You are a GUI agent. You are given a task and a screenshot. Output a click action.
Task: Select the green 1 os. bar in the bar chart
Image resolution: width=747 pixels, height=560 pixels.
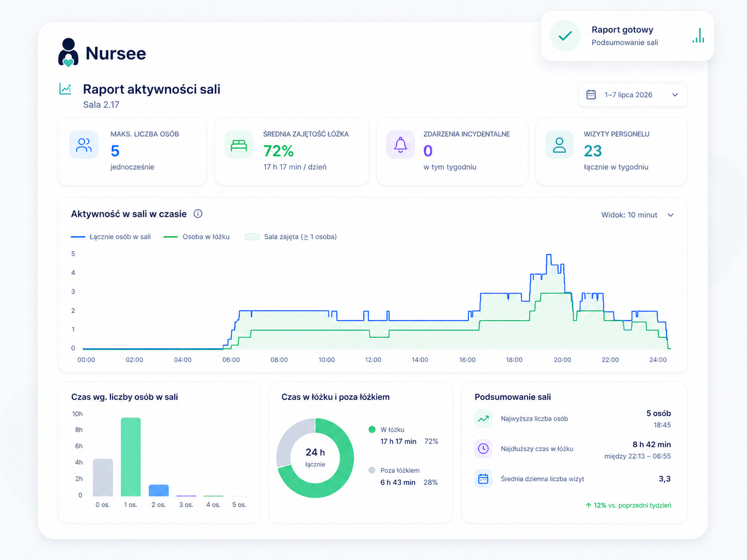(x=131, y=457)
